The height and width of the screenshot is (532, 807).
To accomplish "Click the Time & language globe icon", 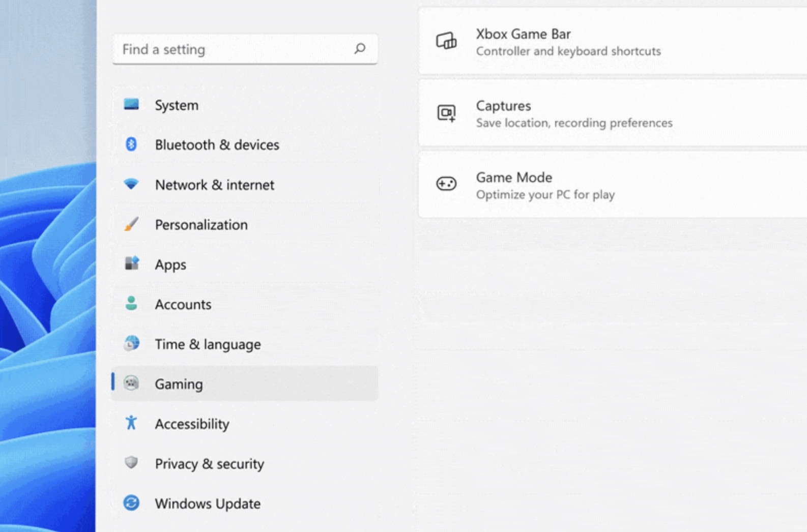I will (x=131, y=343).
